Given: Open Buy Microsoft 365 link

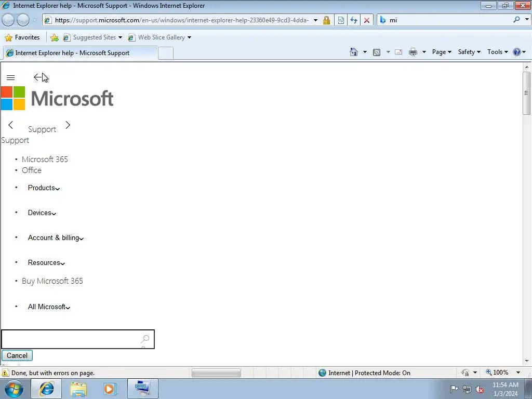Looking at the screenshot, I should (x=52, y=281).
